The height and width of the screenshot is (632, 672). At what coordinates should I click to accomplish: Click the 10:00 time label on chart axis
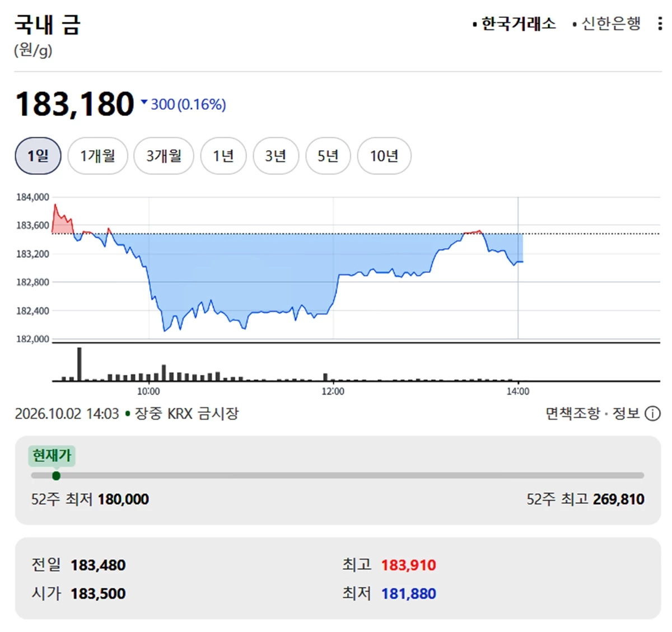(148, 391)
